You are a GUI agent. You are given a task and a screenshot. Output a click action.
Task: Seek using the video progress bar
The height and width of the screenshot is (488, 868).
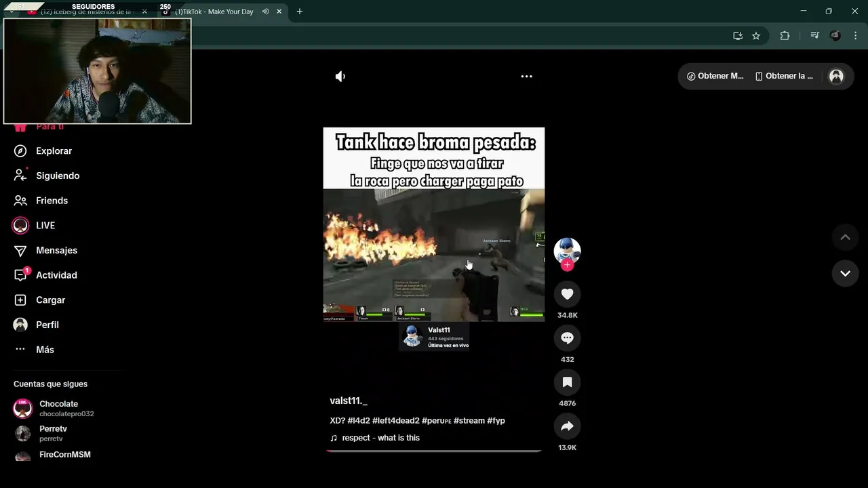click(434, 451)
